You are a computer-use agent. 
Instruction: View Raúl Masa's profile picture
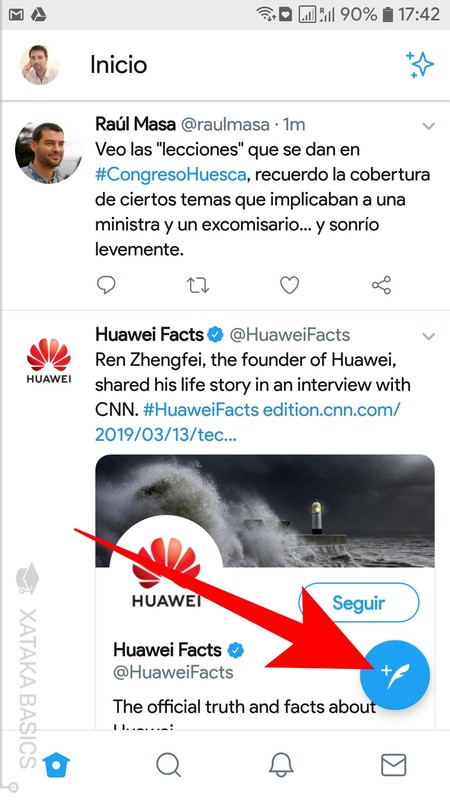pyautogui.click(x=48, y=153)
